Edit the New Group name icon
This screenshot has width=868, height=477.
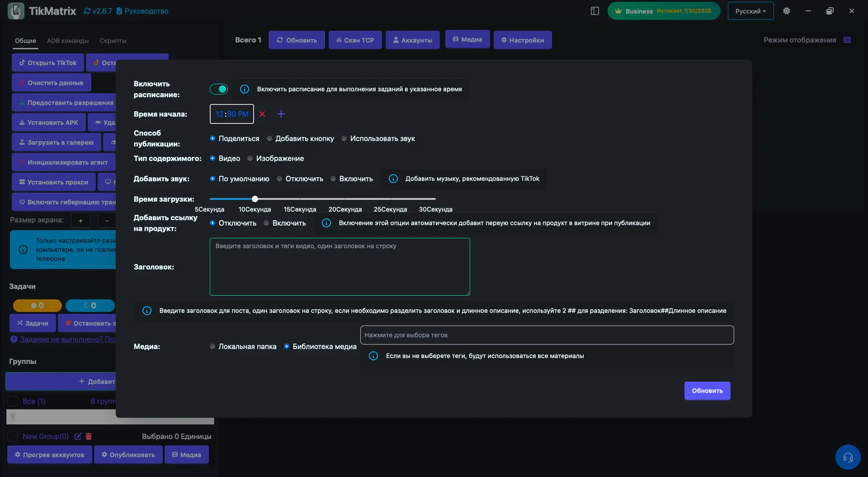(x=78, y=436)
